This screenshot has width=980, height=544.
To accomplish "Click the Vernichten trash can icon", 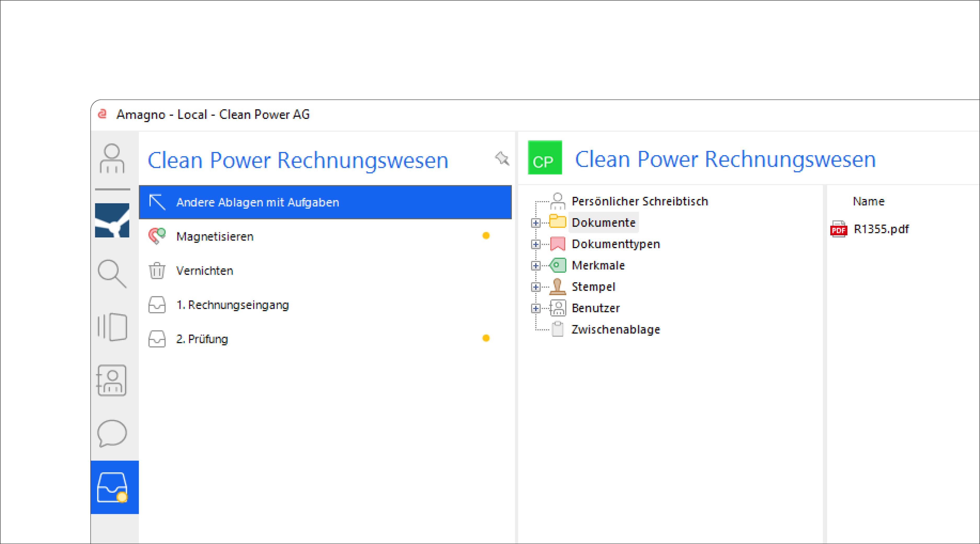I will 157,270.
